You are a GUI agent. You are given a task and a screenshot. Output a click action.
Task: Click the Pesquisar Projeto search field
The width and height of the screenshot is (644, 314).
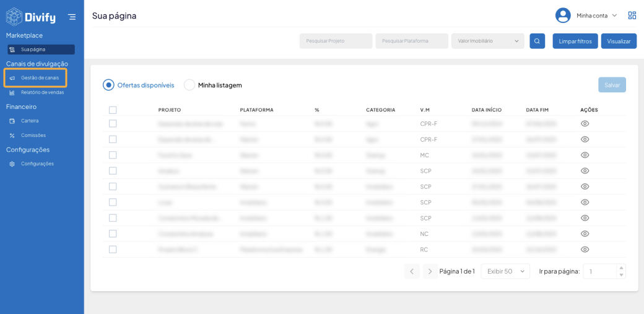coord(336,41)
